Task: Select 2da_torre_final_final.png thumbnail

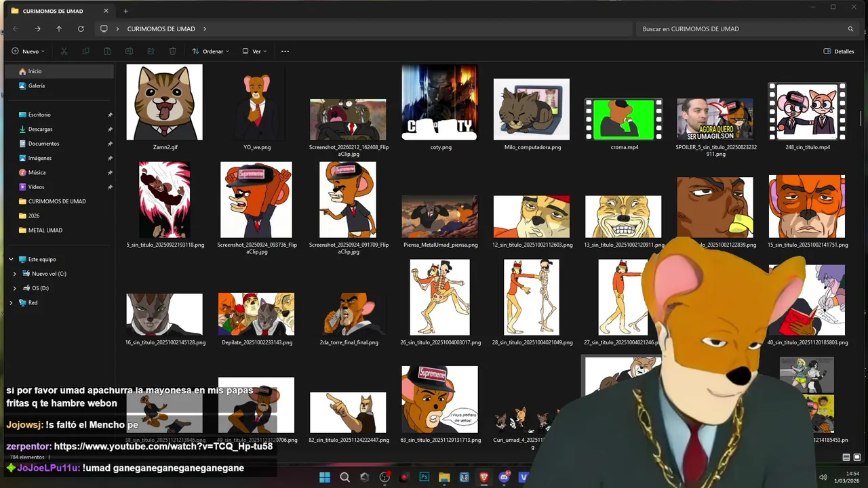Action: tap(349, 314)
